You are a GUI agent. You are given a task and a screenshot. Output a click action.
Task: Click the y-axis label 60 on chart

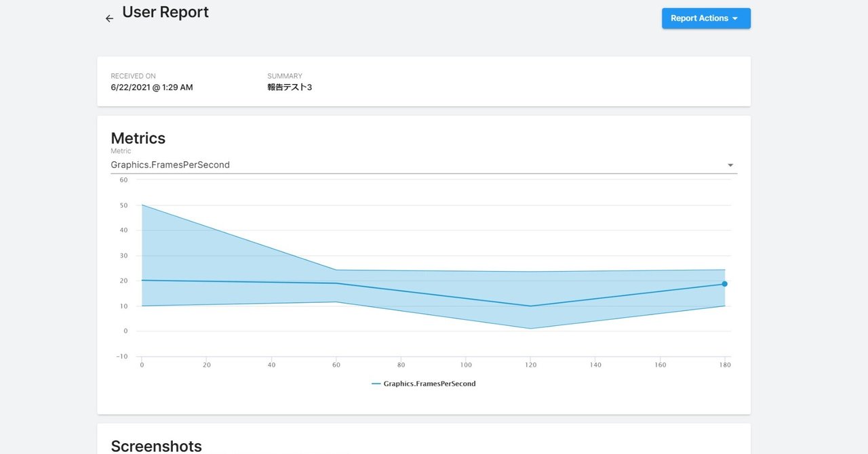tap(123, 180)
